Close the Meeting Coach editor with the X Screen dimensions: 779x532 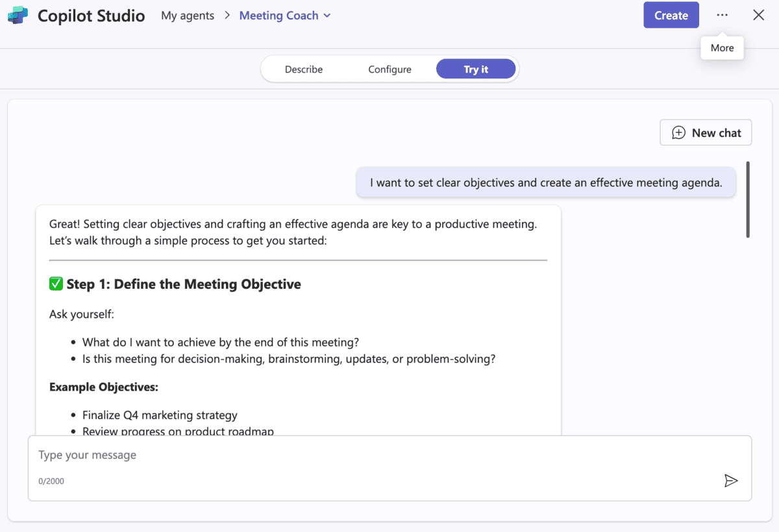pos(758,14)
